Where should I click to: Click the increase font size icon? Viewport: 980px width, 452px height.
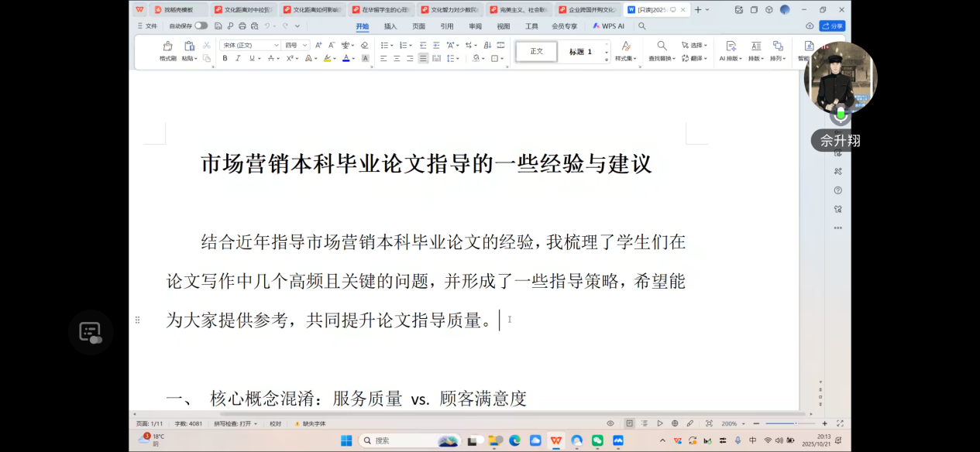[318, 46]
